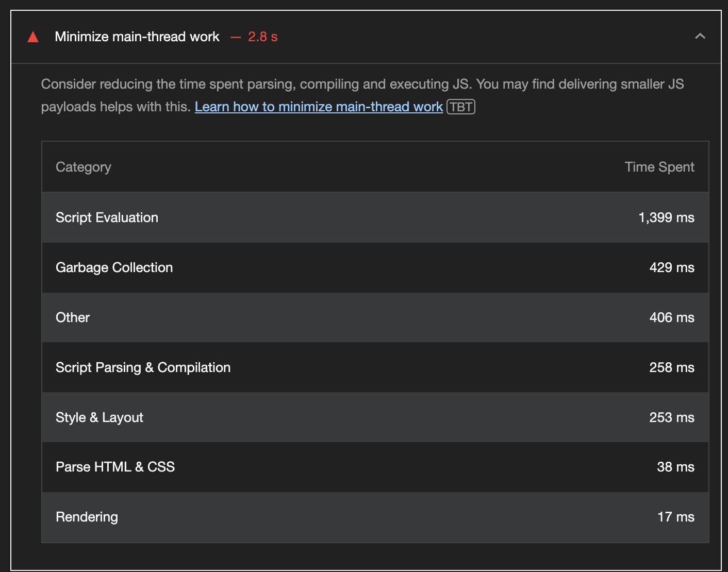Click the 17 ms time value
Viewport: 728px width, 572px height.
click(676, 517)
